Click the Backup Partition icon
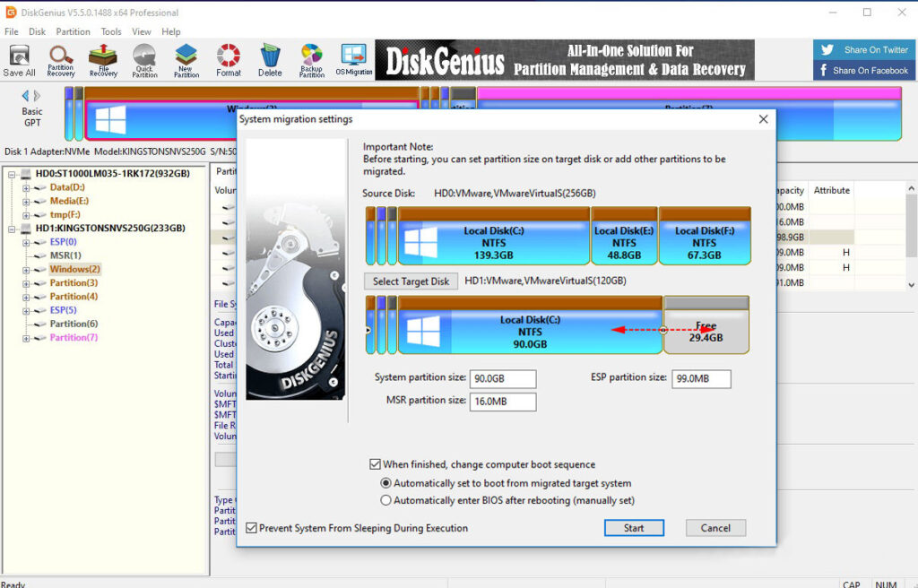This screenshot has width=918, height=588. tap(311, 59)
